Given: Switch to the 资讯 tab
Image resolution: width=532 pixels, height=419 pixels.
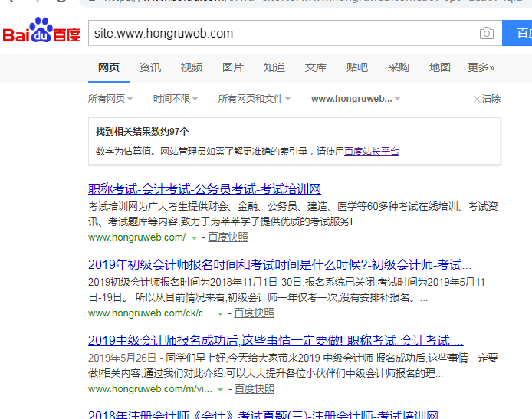Looking at the screenshot, I should click(x=150, y=67).
